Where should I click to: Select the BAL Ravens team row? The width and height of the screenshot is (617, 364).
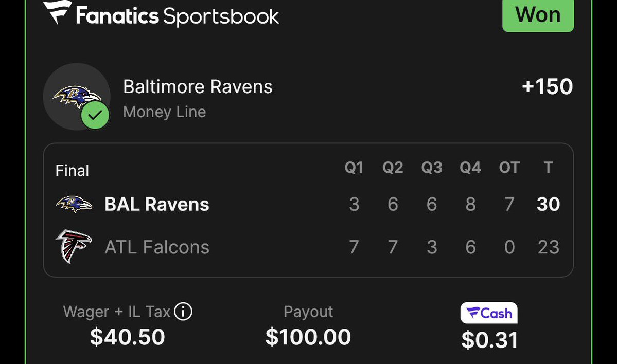308,205
